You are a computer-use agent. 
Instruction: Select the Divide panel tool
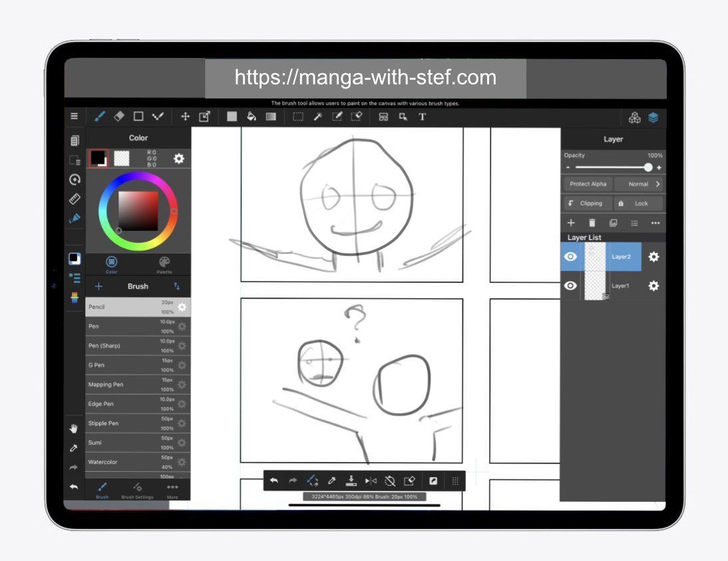pos(383,116)
